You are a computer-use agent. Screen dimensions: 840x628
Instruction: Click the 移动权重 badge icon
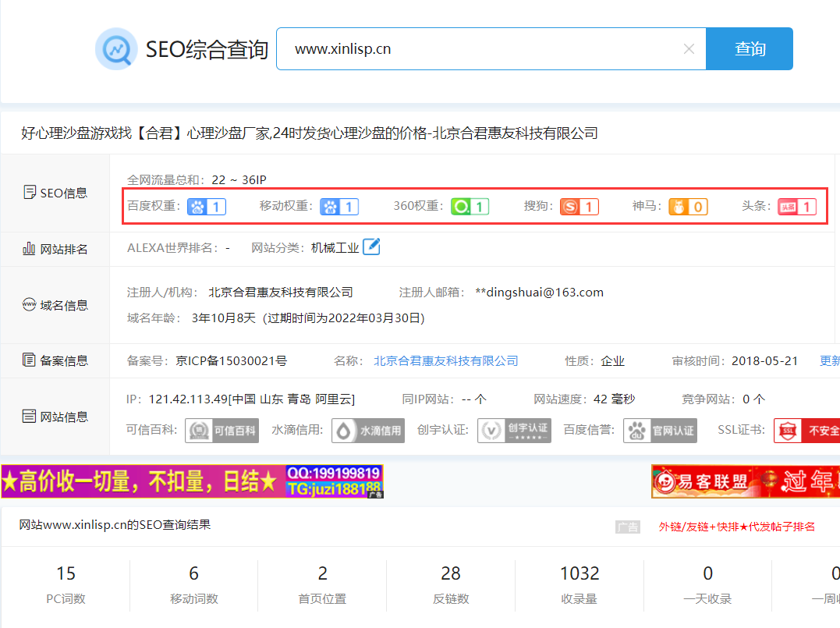pos(339,207)
